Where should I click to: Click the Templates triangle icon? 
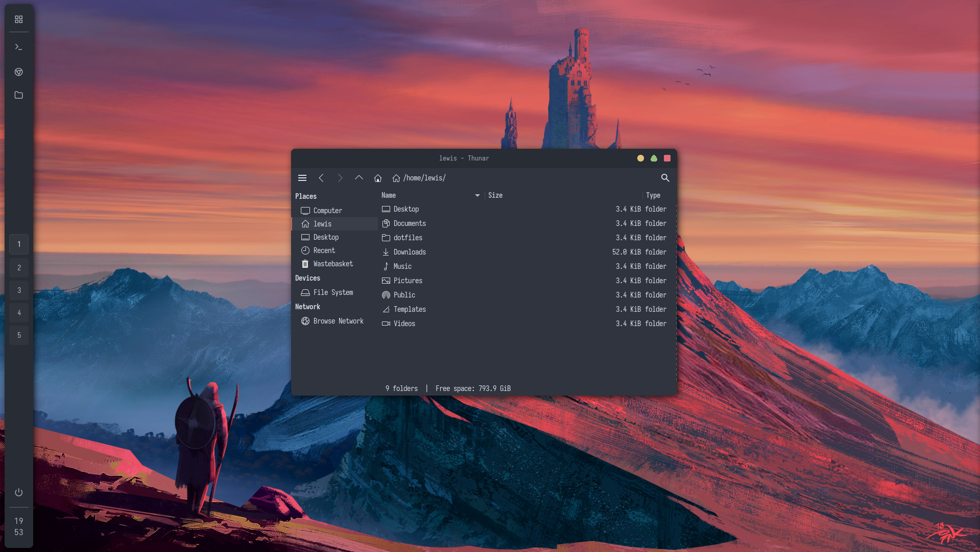386,309
